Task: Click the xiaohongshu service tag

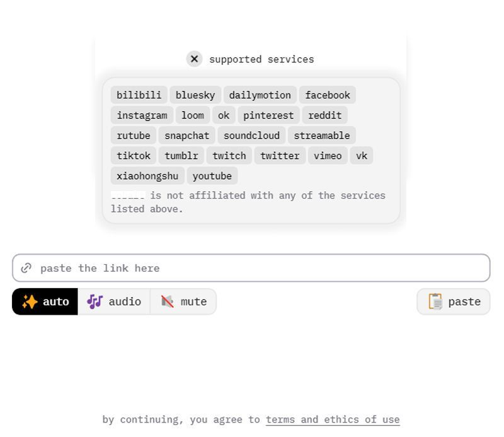Action: coord(147,176)
